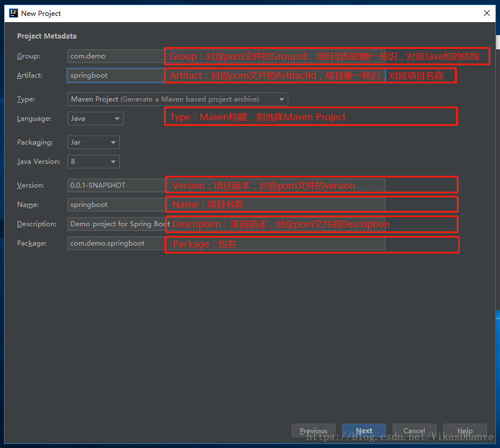Click the Group label
This screenshot has width=500, height=448.
pyautogui.click(x=28, y=56)
